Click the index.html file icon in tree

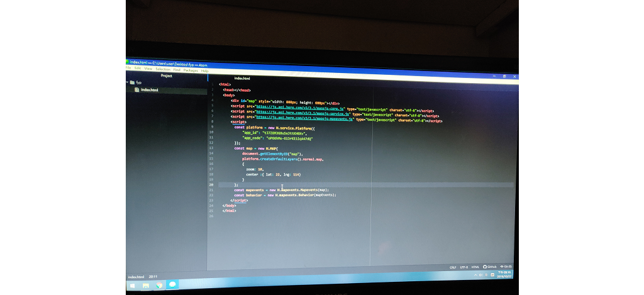(136, 89)
